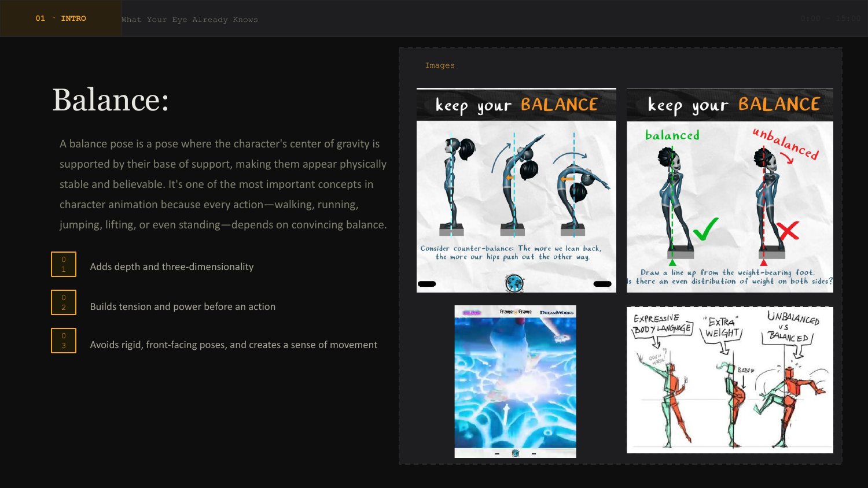This screenshot has width=868, height=488.
Task: Click the red X beside unbalanced figure
Action: point(788,230)
